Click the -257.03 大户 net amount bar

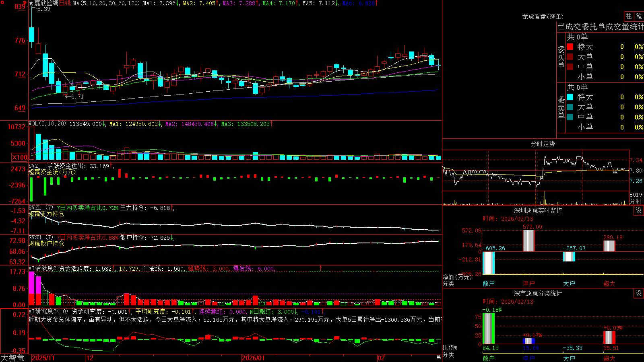coord(569,257)
